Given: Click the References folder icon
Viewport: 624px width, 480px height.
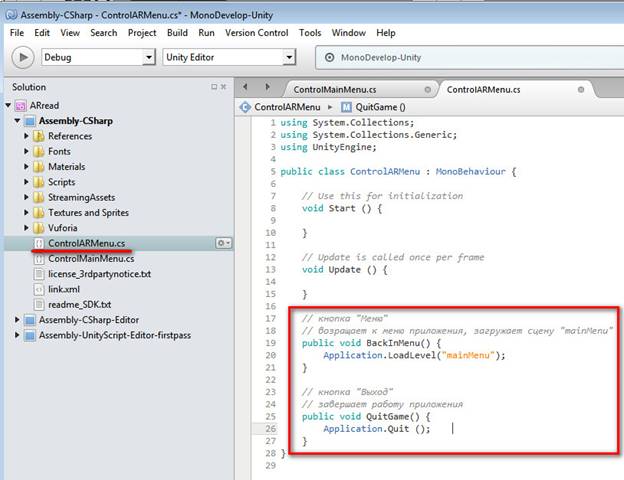Looking at the screenshot, I should click(39, 136).
